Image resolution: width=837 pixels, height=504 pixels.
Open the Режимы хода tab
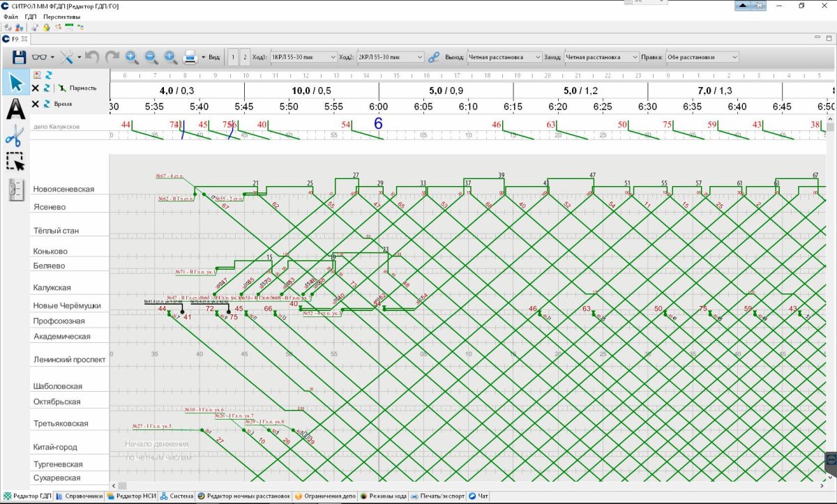[x=384, y=496]
